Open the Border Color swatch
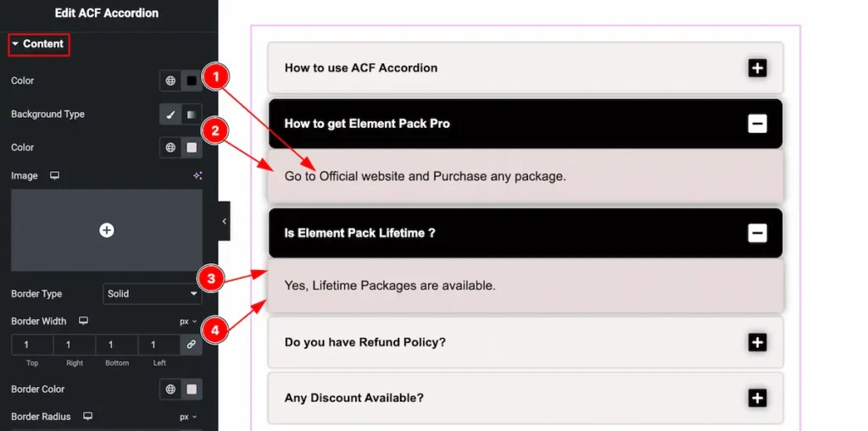The width and height of the screenshot is (868, 431). [192, 390]
